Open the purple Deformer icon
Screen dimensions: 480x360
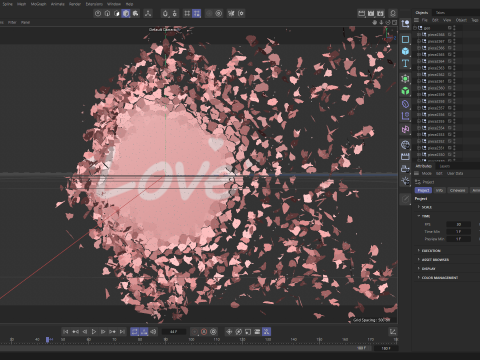[405, 104]
